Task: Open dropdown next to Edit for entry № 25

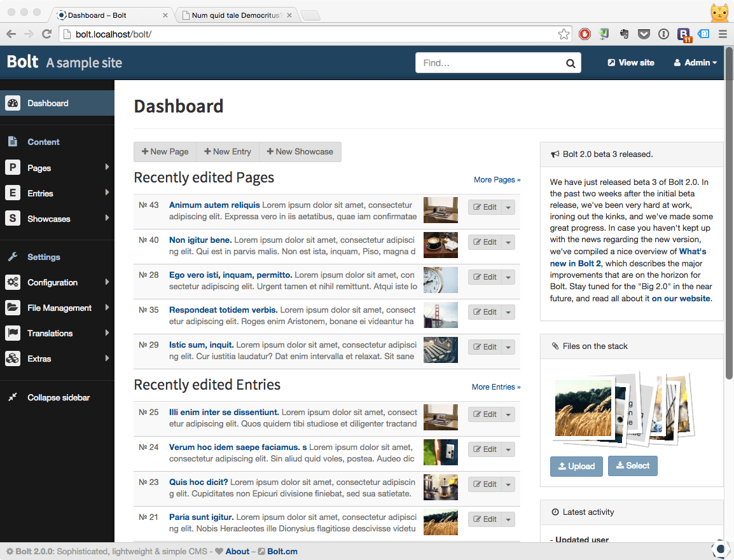Action: tap(508, 414)
